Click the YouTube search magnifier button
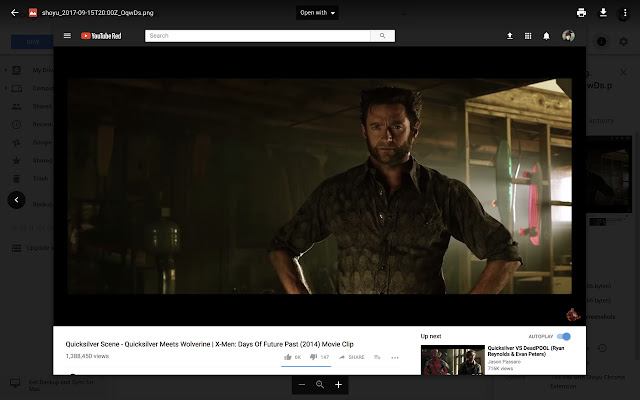The height and width of the screenshot is (400, 640). tap(382, 36)
